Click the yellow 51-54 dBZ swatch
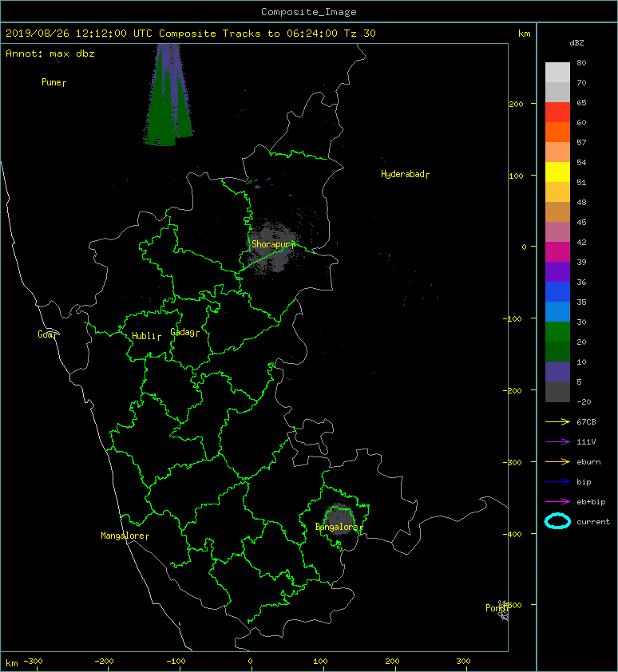The image size is (618, 672). [x=557, y=172]
